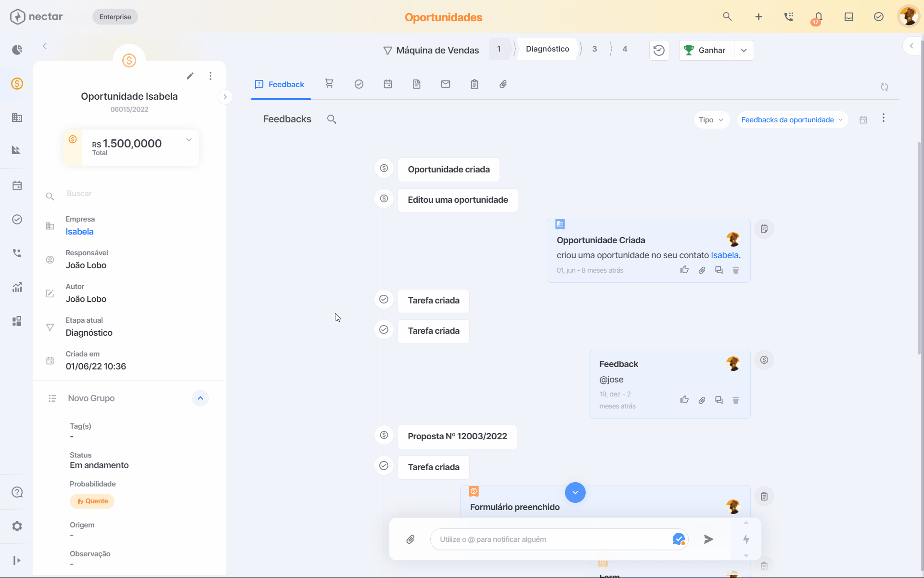Click the Quente probability tag

click(92, 501)
